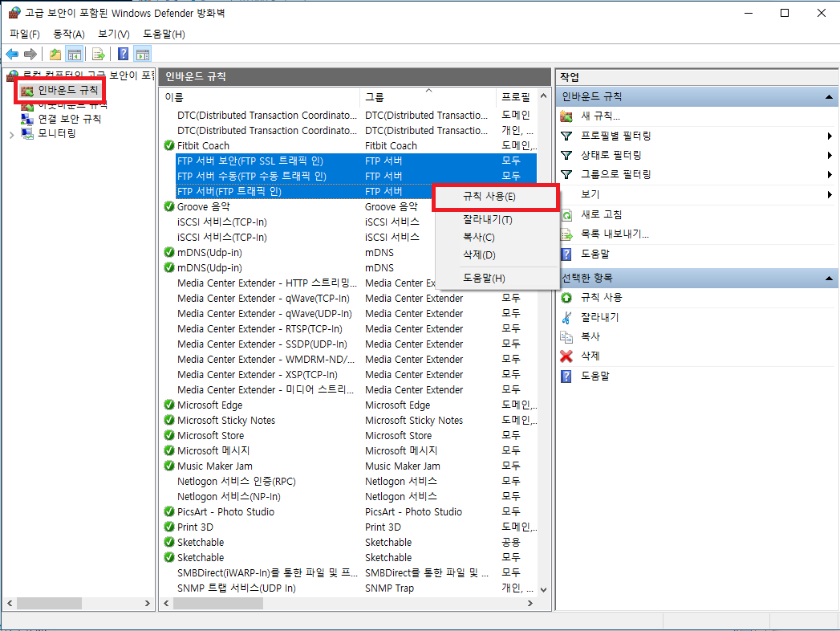This screenshot has height=631, width=840.
Task: Click the 새 규칙... action link
Action: click(601, 116)
